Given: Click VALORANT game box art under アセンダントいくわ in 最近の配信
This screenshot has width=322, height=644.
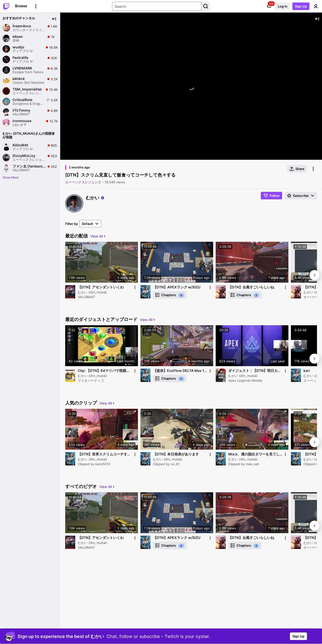Looking at the screenshot, I should [70, 292].
